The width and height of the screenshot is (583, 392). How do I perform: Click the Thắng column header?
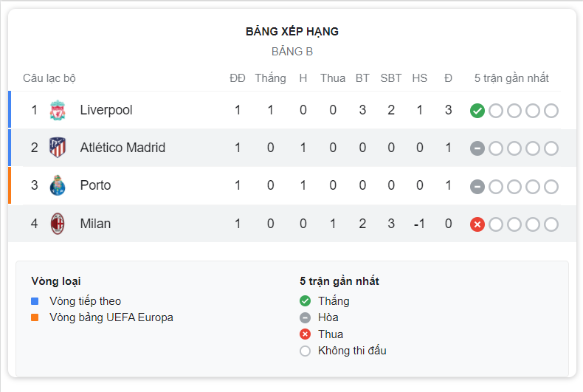[x=270, y=78]
